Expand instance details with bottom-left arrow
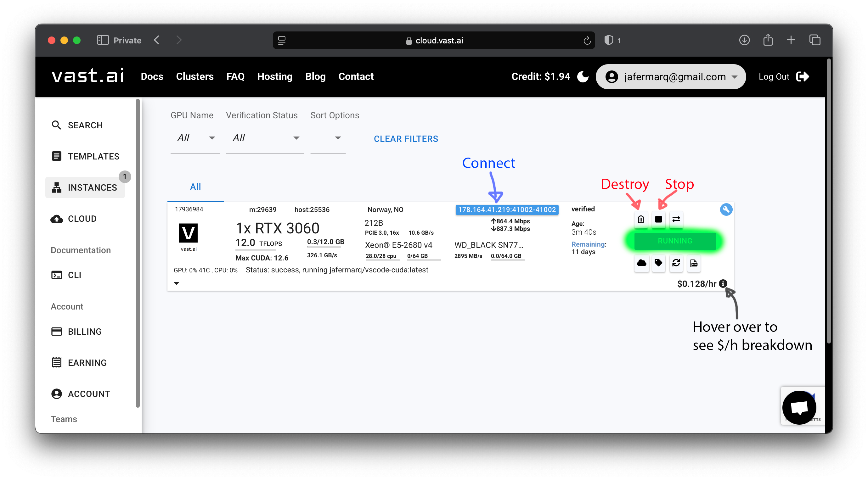 point(176,283)
